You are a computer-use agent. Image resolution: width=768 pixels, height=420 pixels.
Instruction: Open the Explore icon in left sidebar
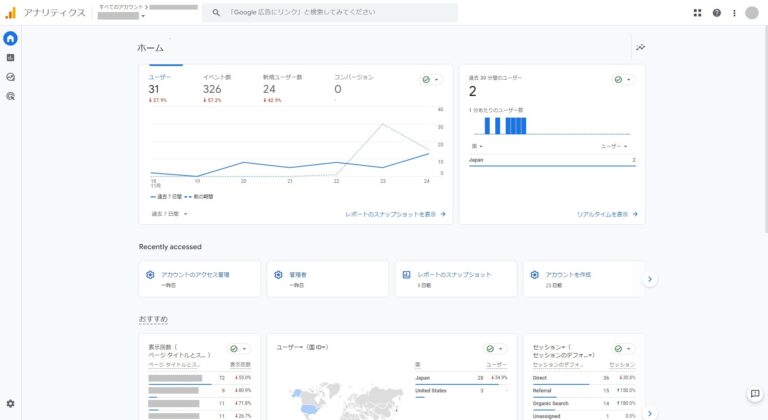click(10, 77)
